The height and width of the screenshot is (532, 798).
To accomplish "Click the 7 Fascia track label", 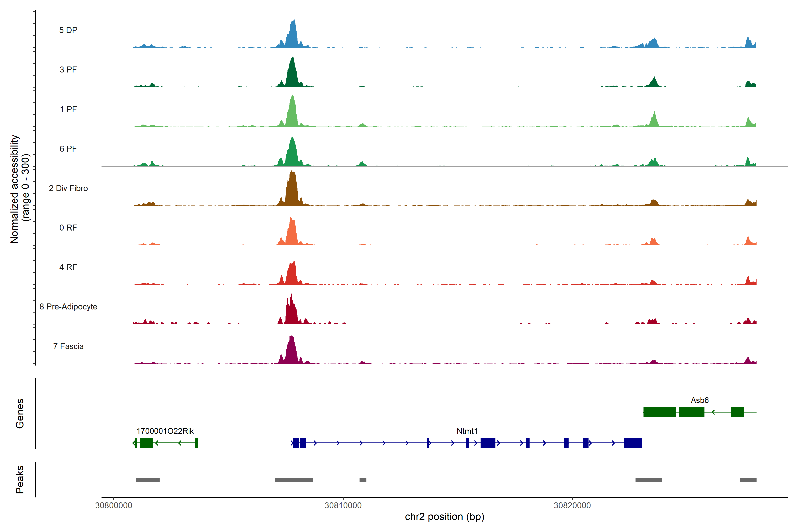I will pos(68,346).
